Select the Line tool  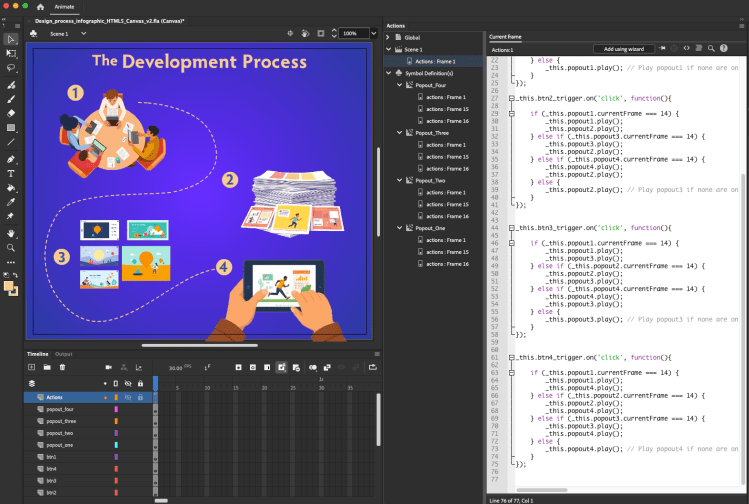coord(11,142)
